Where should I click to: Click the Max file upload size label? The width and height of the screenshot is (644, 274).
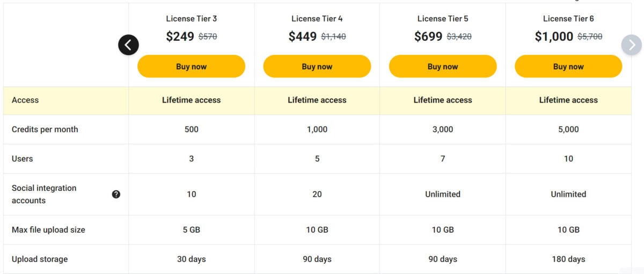point(48,230)
